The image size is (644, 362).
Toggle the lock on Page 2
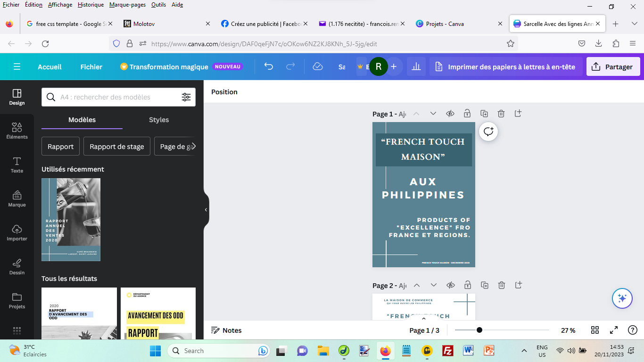[467, 285]
